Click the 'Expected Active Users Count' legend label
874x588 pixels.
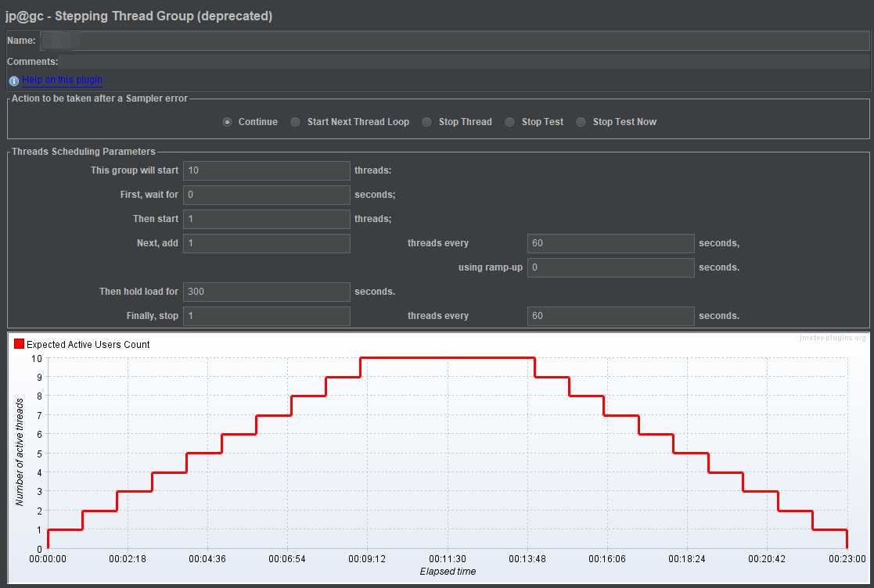[x=88, y=345]
